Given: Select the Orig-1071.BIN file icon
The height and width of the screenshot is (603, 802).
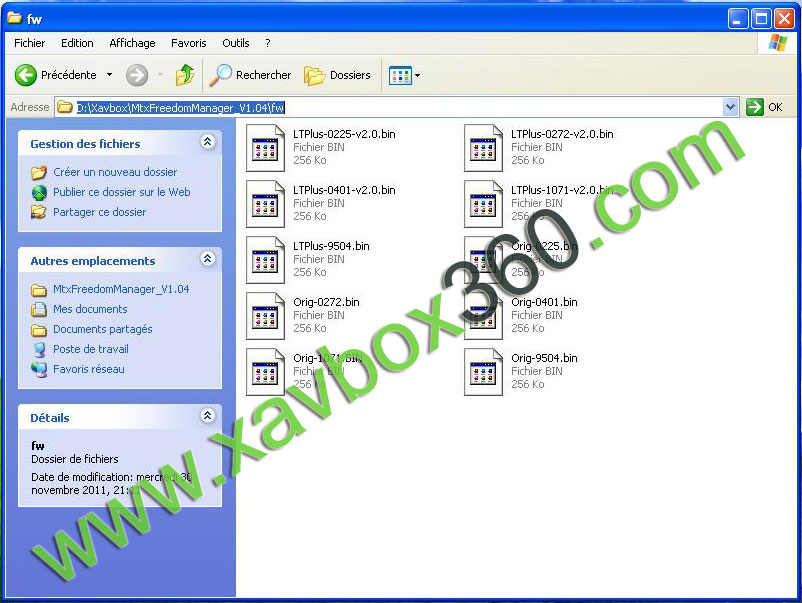Looking at the screenshot, I should click(265, 372).
